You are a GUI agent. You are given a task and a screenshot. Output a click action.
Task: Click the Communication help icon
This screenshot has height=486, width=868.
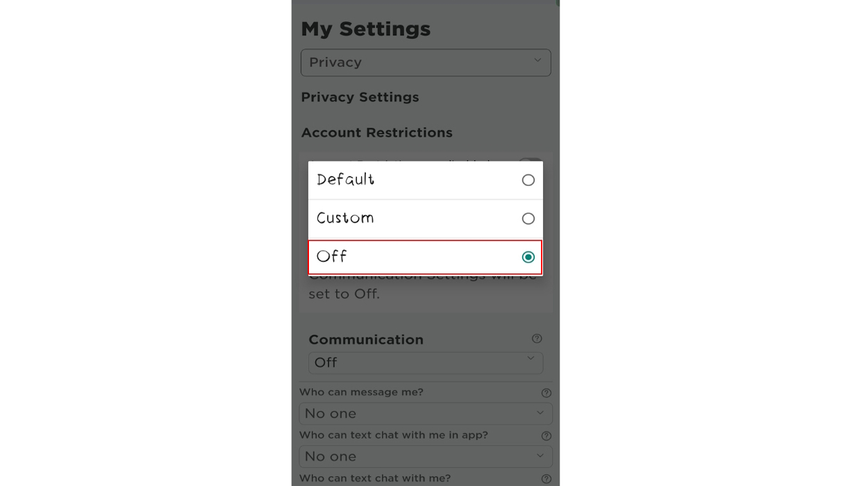coord(536,339)
